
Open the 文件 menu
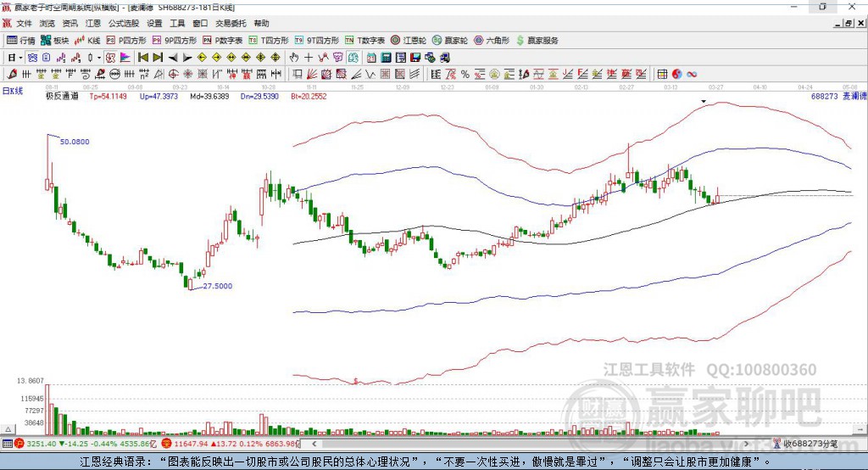pyautogui.click(x=24, y=23)
